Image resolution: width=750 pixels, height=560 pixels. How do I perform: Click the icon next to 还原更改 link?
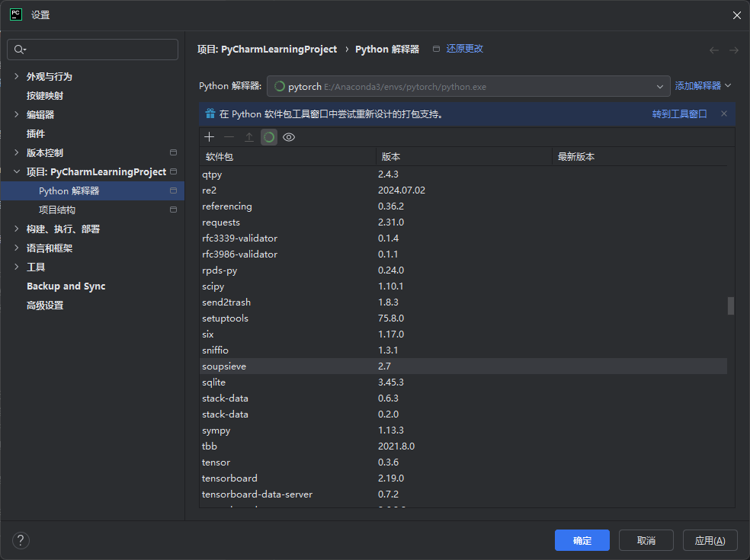point(436,49)
